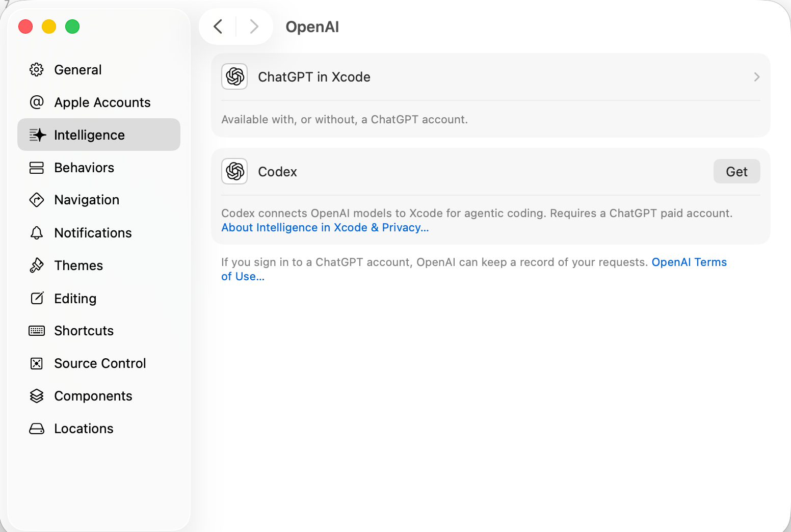This screenshot has width=791, height=532.
Task: Click the Locations drive icon
Action: (x=37, y=429)
